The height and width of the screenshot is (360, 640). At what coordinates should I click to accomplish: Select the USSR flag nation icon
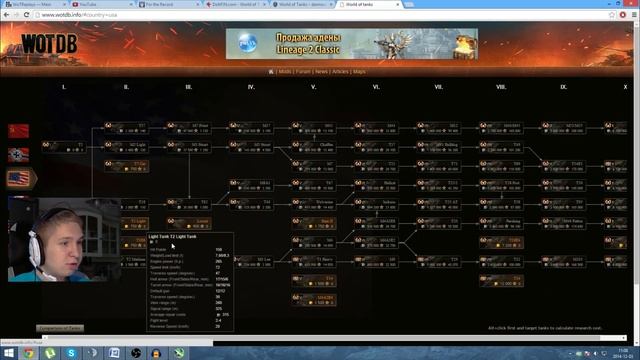tap(18, 131)
